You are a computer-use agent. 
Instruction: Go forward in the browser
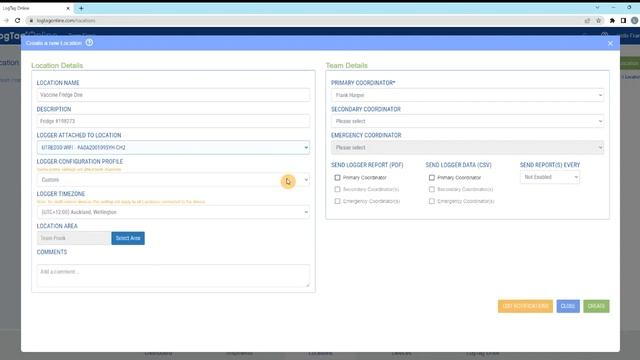tap(6, 20)
